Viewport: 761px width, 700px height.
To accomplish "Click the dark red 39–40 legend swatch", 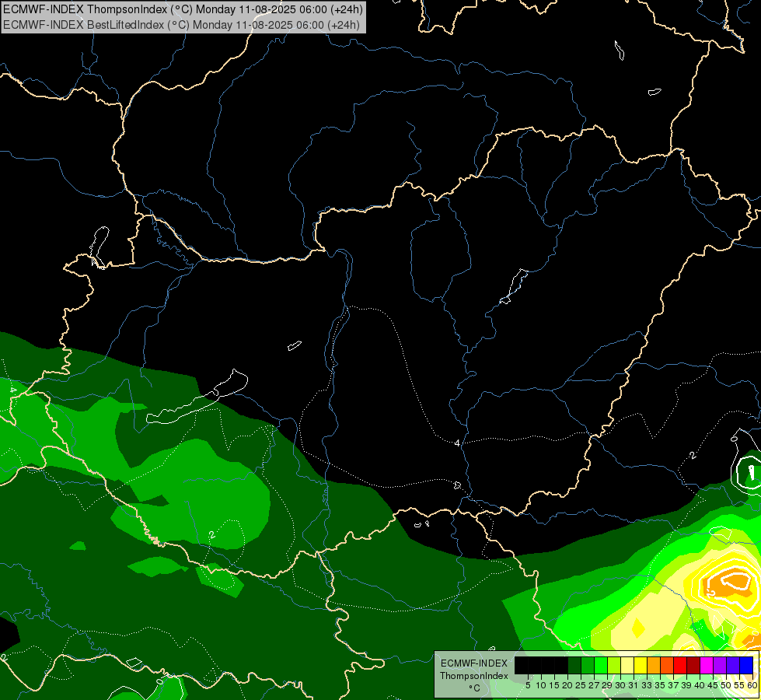I will 693,665.
